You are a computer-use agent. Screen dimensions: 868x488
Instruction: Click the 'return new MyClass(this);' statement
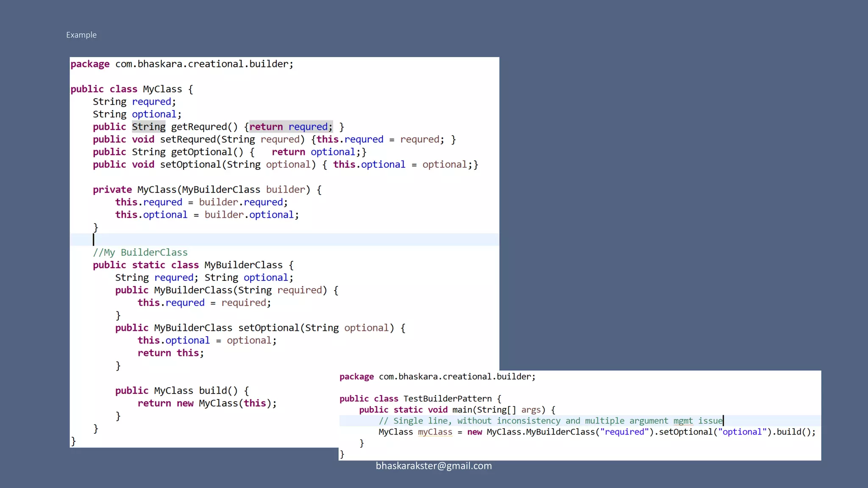[207, 403]
